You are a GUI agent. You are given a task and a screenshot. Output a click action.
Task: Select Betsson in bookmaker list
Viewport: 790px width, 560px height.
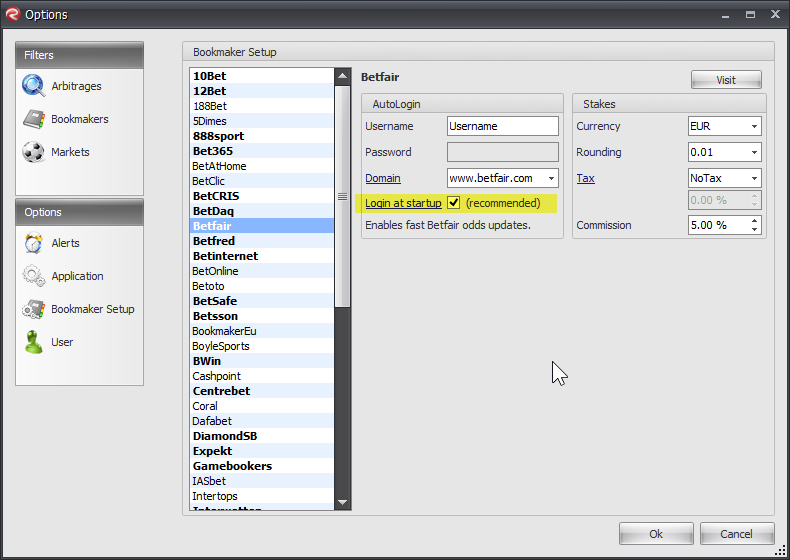pos(262,316)
